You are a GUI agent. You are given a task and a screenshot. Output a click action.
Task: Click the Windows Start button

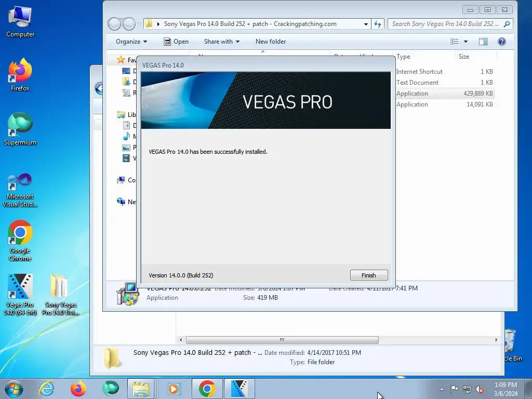tap(14, 389)
